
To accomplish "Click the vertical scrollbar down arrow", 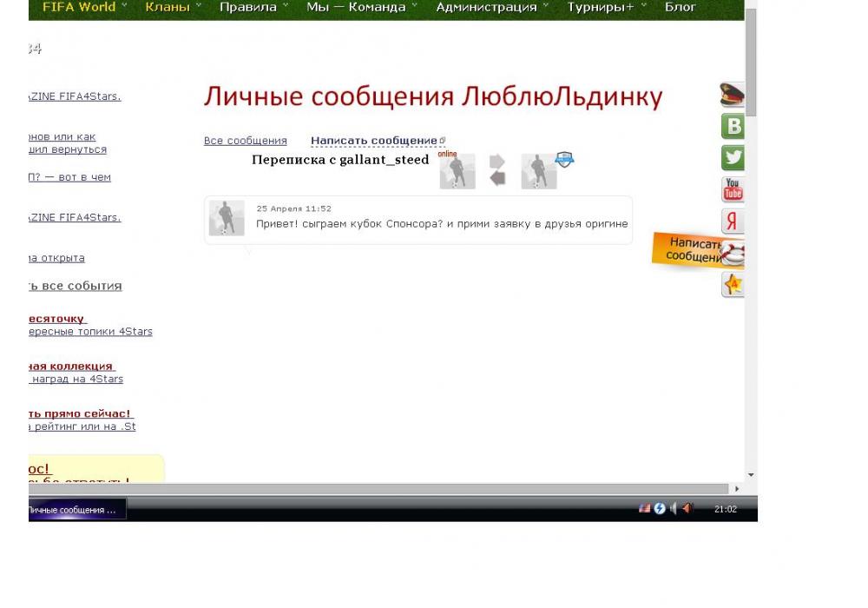I will pos(751,476).
